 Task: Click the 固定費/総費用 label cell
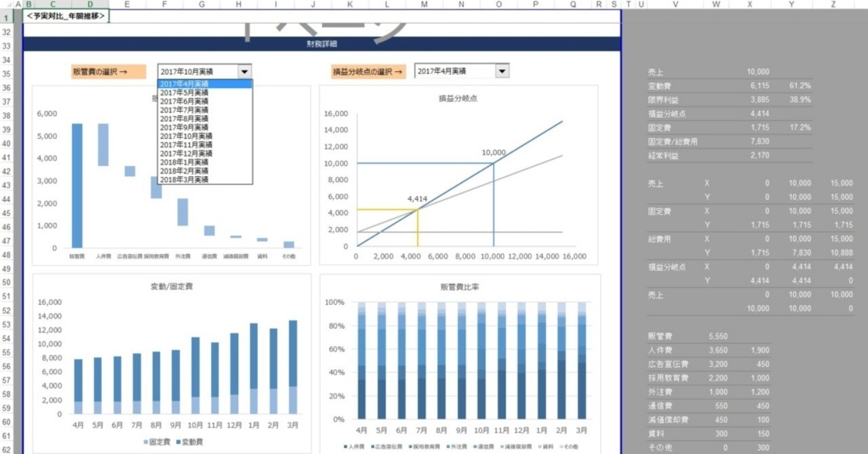(673, 142)
